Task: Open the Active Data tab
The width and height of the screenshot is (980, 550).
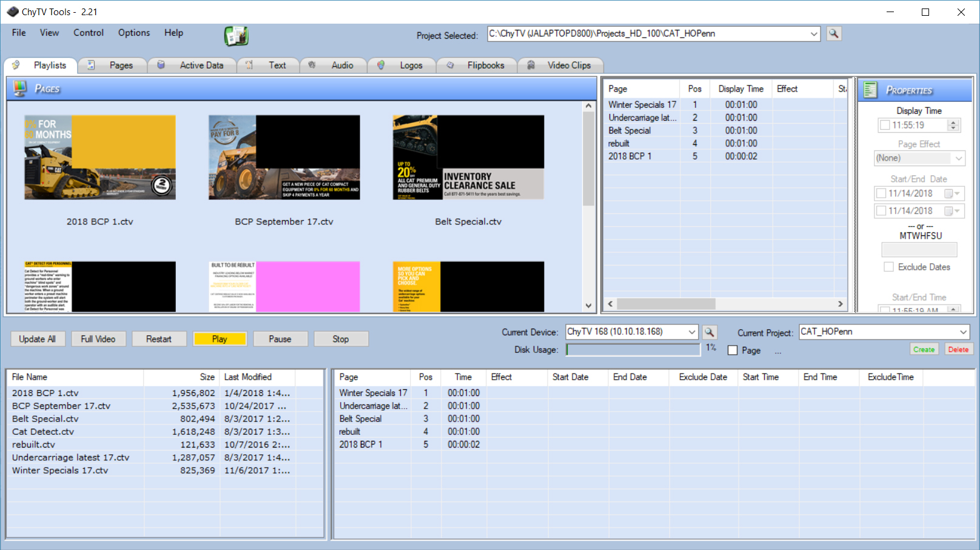Action: point(193,65)
